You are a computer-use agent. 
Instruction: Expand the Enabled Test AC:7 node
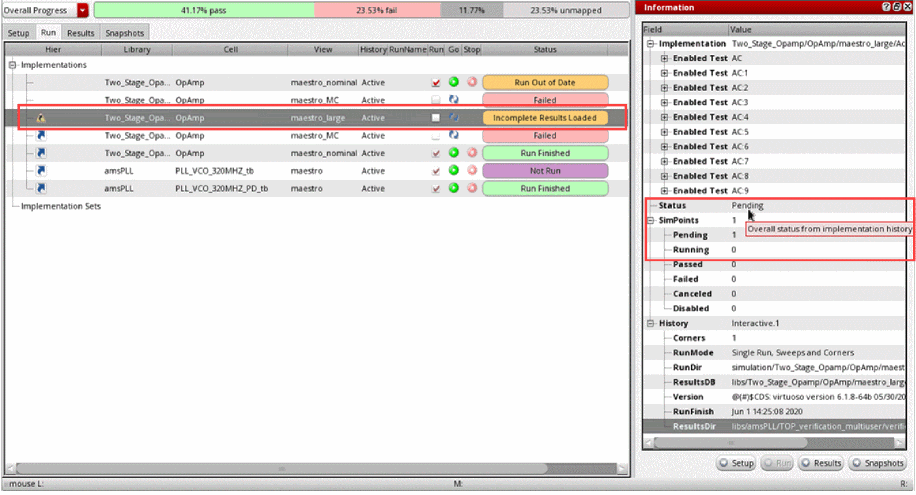tap(664, 161)
